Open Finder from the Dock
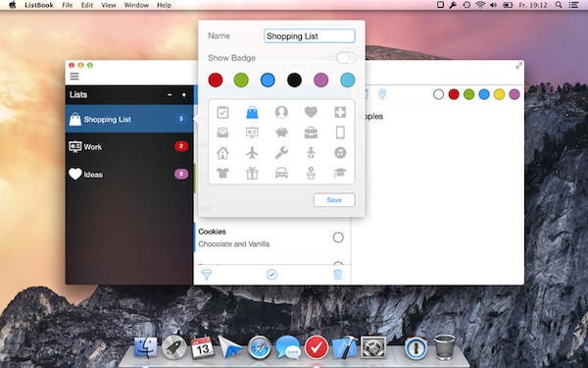The width and height of the screenshot is (588, 368). coord(145,347)
